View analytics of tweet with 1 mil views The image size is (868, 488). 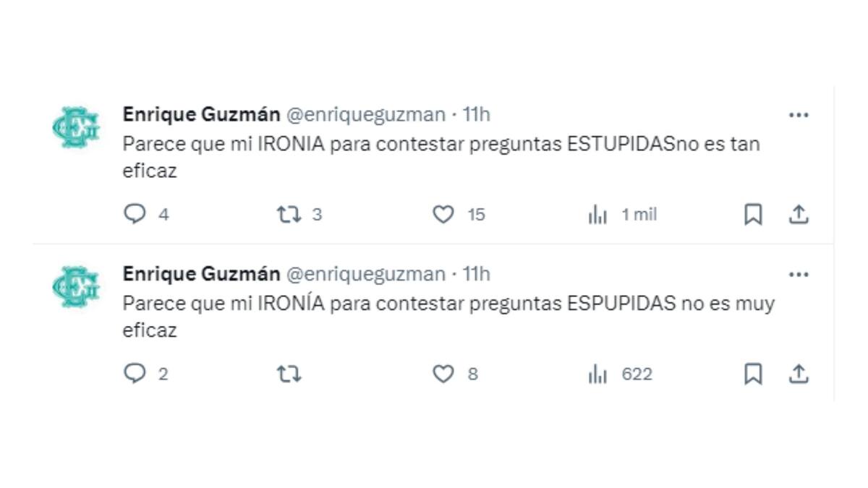[x=597, y=215]
